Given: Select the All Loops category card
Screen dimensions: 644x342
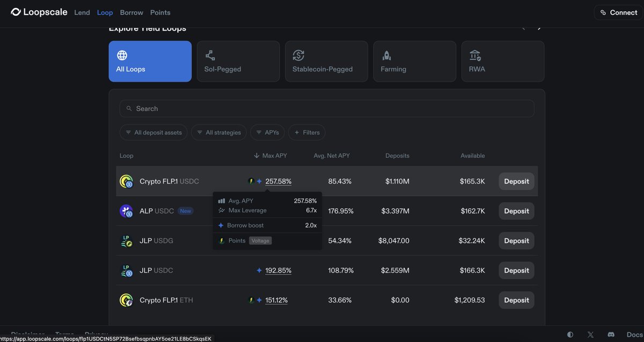Looking at the screenshot, I should [150, 61].
